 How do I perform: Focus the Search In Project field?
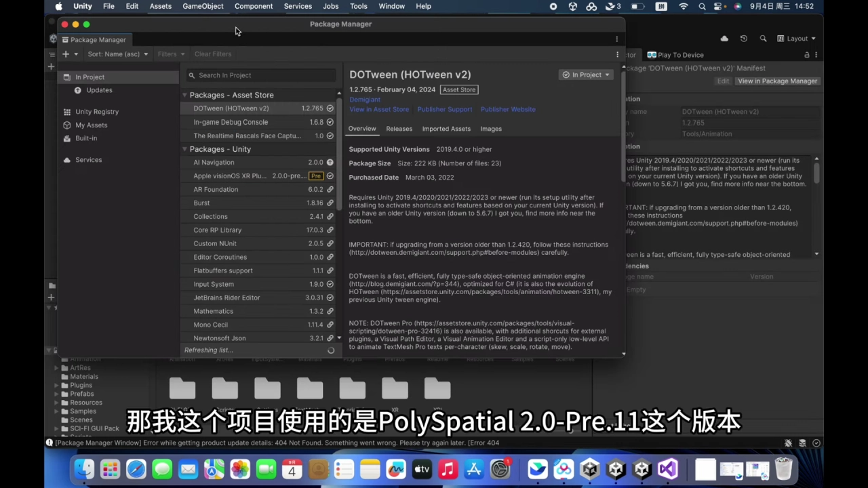(x=261, y=75)
